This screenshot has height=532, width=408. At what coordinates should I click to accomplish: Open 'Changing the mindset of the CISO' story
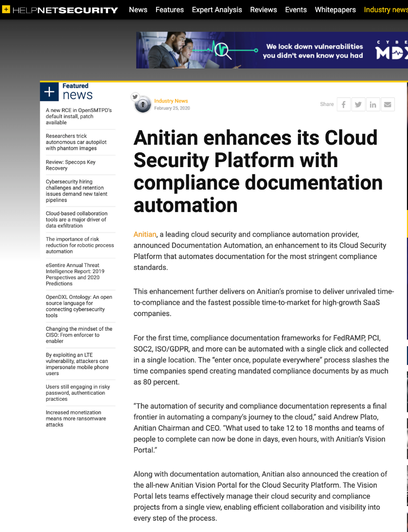pos(79,335)
